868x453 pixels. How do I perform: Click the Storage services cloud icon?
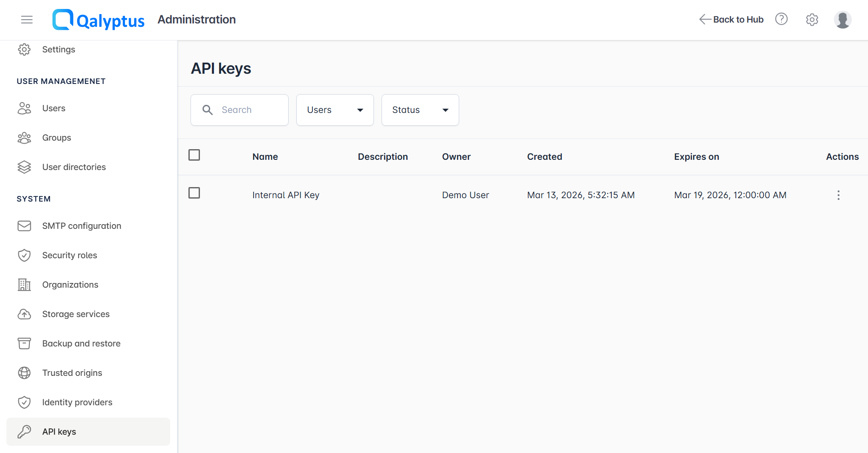(24, 314)
